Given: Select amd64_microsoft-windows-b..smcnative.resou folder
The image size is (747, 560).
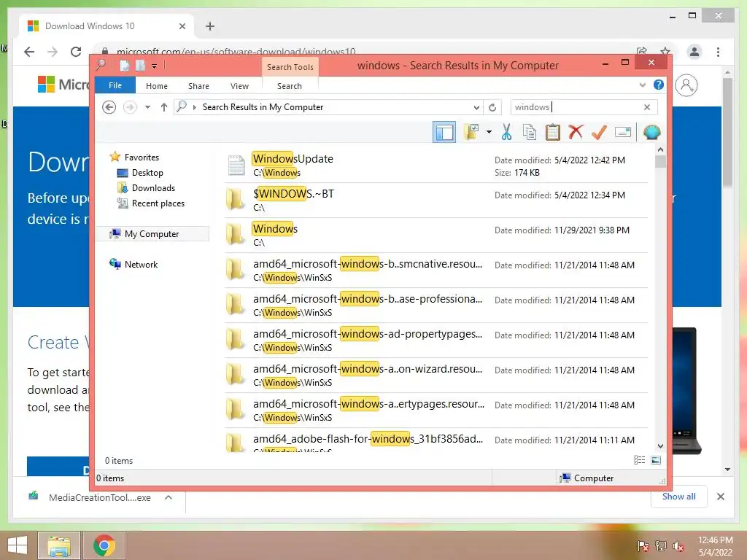Looking at the screenshot, I should [436, 271].
